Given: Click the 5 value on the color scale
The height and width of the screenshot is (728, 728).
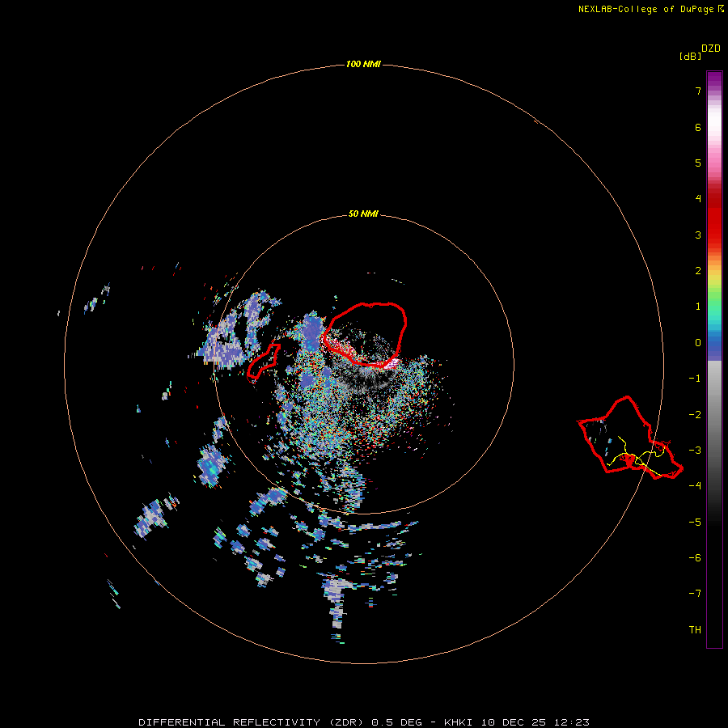Looking at the screenshot, I should (698, 163).
